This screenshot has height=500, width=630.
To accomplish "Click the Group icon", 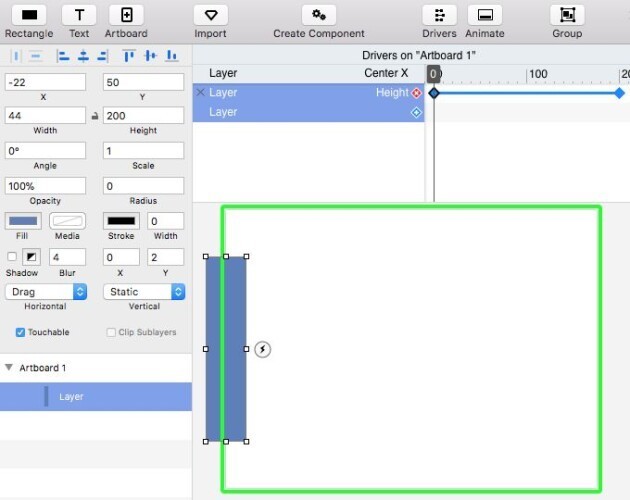I will [567, 15].
